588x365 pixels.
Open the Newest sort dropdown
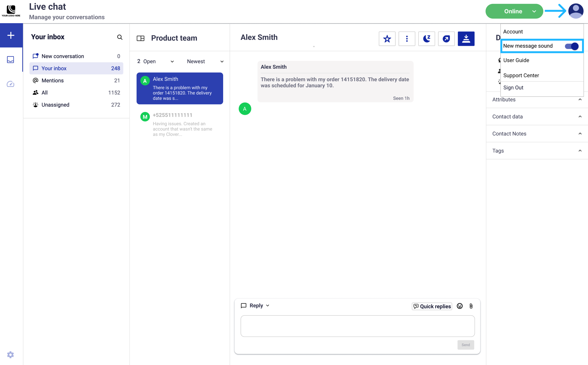point(205,62)
